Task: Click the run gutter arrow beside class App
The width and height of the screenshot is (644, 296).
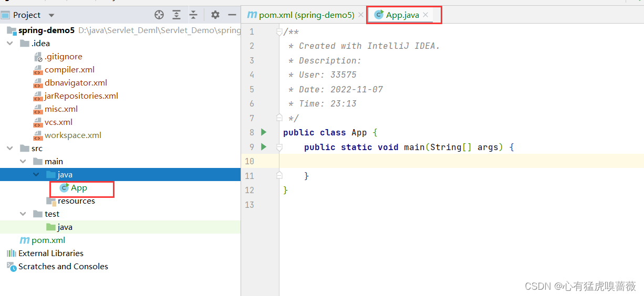Action: coord(264,132)
